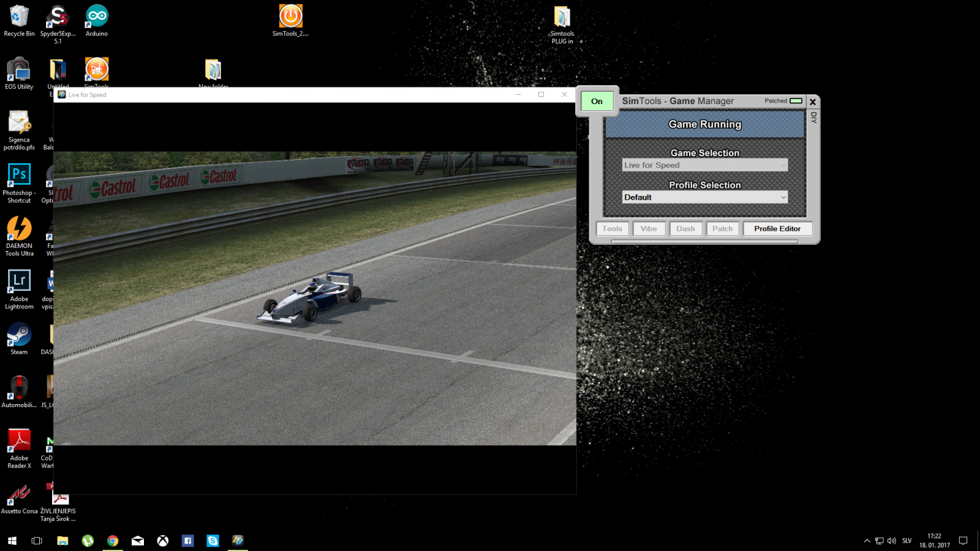The height and width of the screenshot is (551, 980).
Task: Launch Adobe Lightroom from the desktop
Action: click(19, 290)
